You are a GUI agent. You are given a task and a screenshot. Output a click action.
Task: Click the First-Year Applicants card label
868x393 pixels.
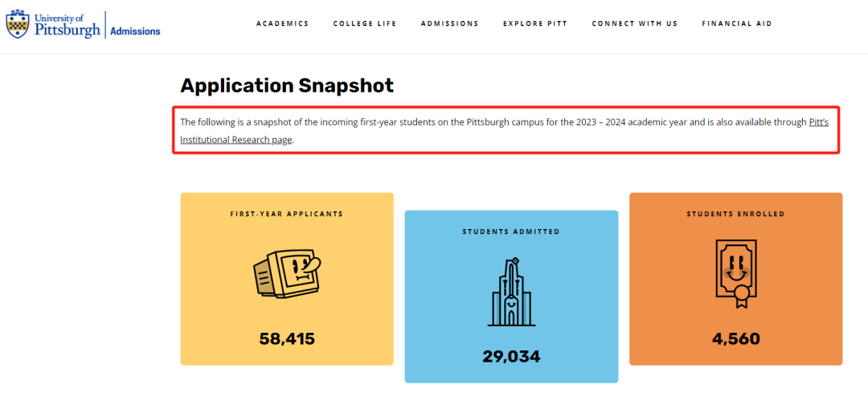(287, 214)
